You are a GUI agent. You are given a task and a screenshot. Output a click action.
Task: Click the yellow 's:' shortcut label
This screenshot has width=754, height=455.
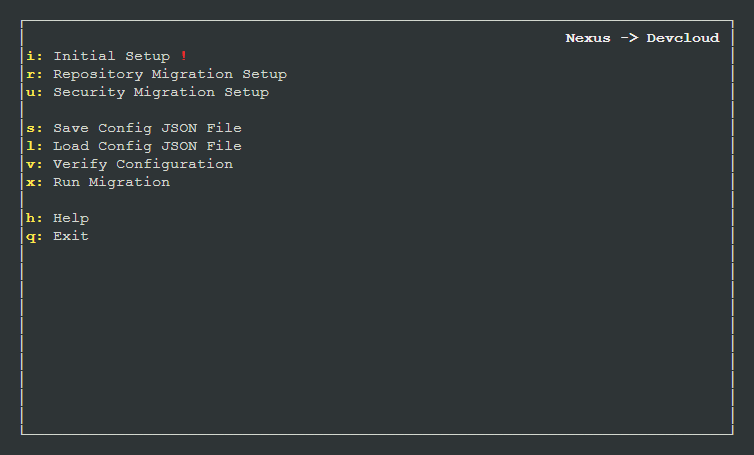tap(33, 128)
